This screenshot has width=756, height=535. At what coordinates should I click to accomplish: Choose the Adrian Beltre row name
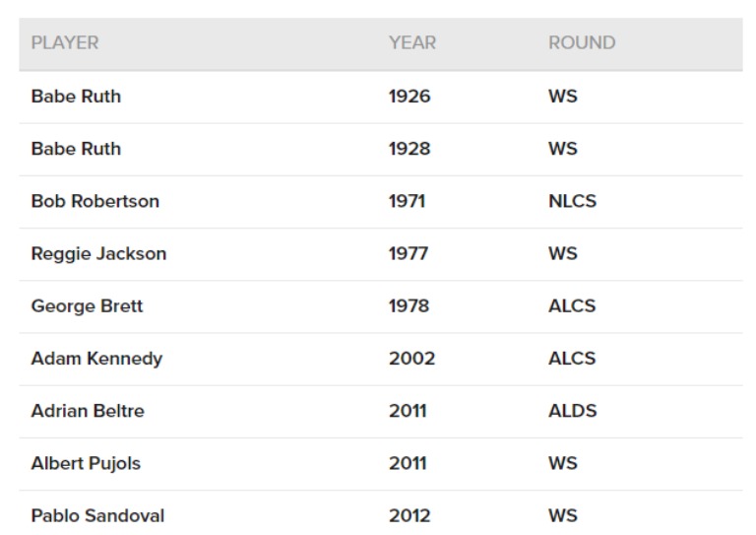pos(88,411)
